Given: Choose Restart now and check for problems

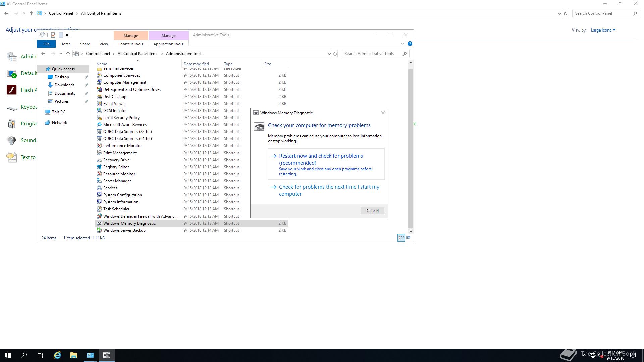Looking at the screenshot, I should click(326, 164).
